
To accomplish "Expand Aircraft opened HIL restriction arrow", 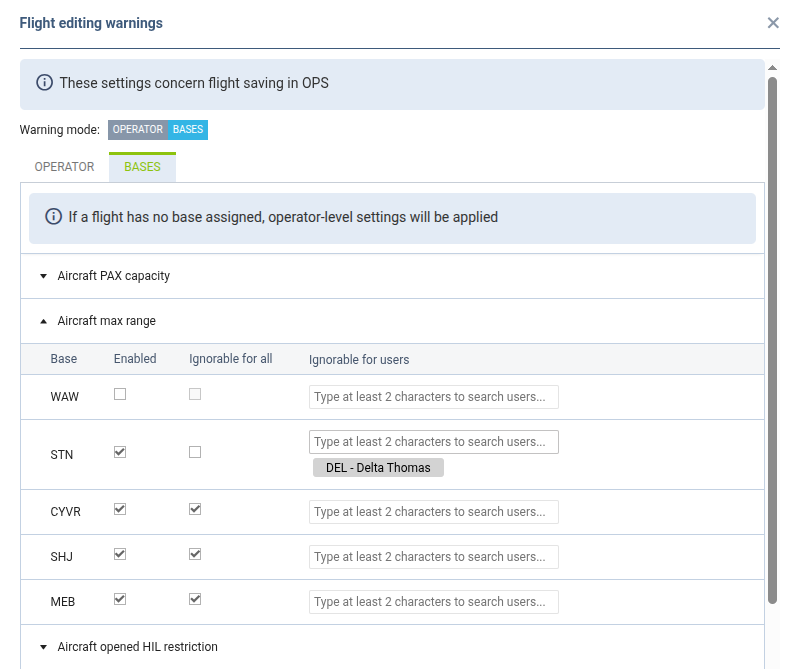I will coord(43,647).
